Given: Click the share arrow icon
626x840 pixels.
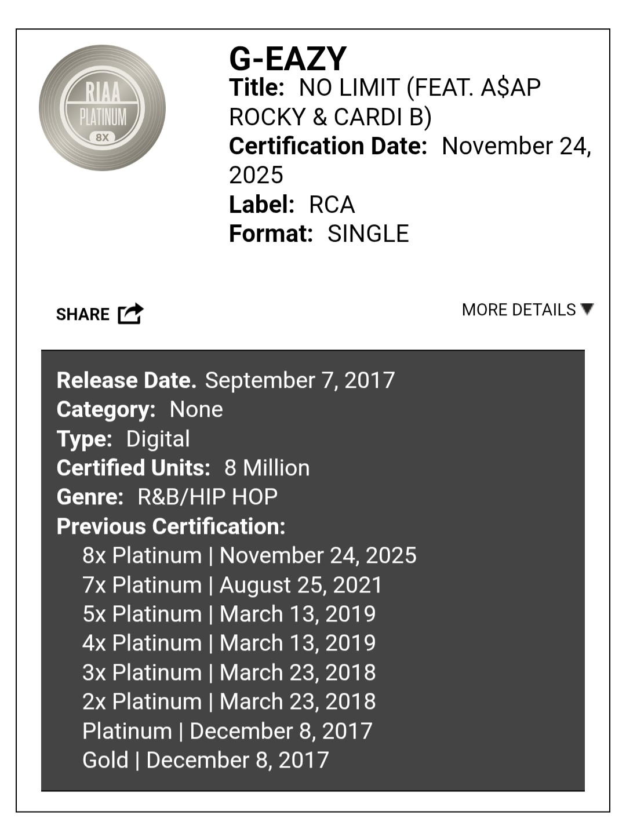Looking at the screenshot, I should [x=130, y=314].
